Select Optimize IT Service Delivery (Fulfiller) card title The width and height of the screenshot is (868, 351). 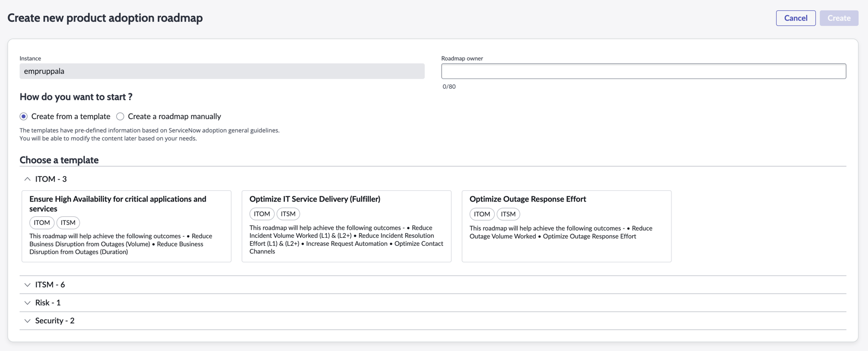(x=315, y=199)
